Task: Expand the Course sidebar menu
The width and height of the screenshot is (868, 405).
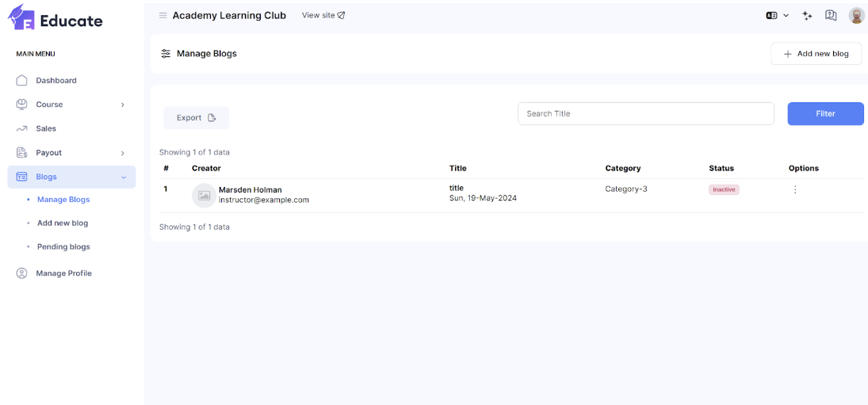Action: 71,105
